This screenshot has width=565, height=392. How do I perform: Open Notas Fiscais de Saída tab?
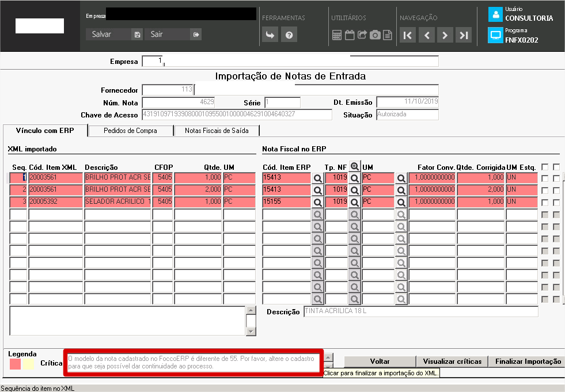217,131
